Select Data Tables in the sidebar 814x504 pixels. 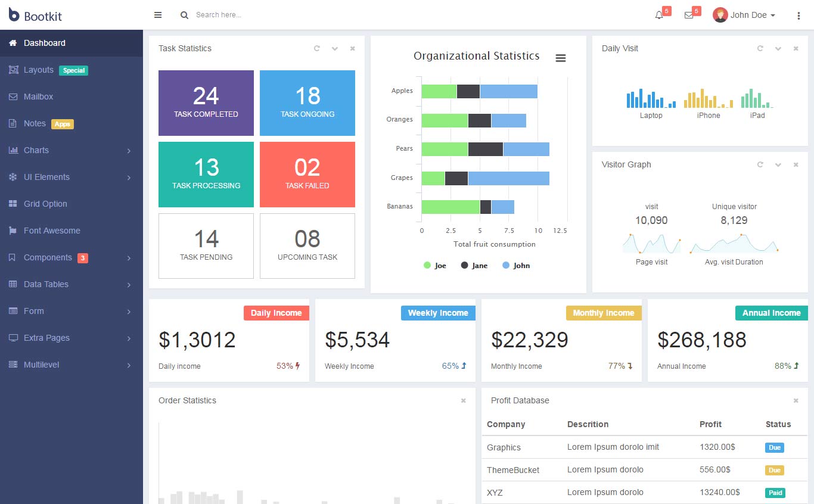pyautogui.click(x=72, y=284)
